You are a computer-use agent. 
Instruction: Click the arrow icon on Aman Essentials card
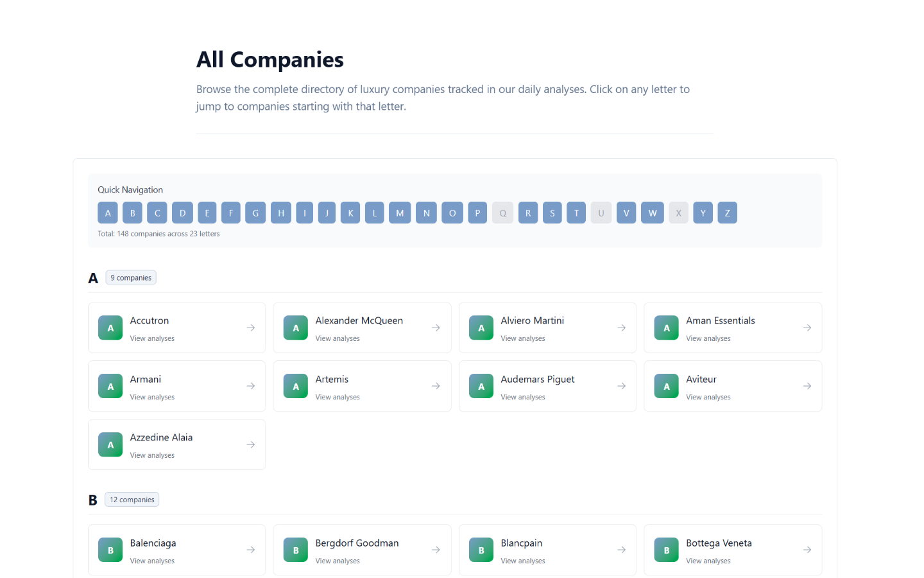pyautogui.click(x=807, y=328)
